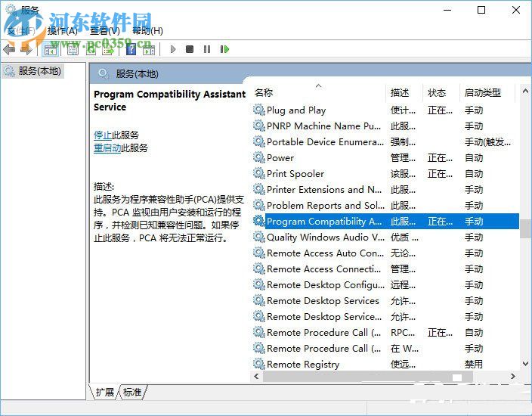Screen dimensions: 532x416
Task: Click RPC... description cell
Action: point(403,333)
